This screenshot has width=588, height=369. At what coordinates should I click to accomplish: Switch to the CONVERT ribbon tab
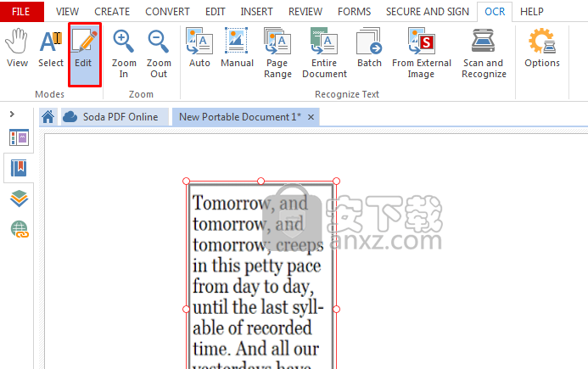(167, 12)
